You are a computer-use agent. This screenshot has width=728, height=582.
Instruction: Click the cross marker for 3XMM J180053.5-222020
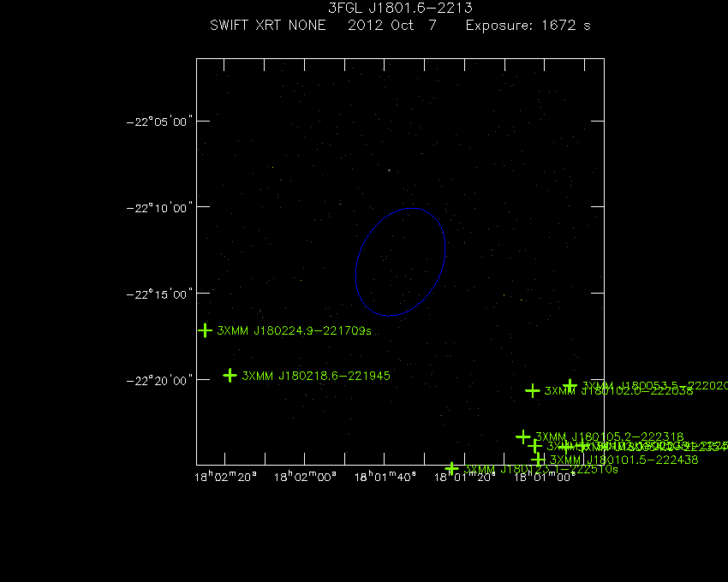570,386
